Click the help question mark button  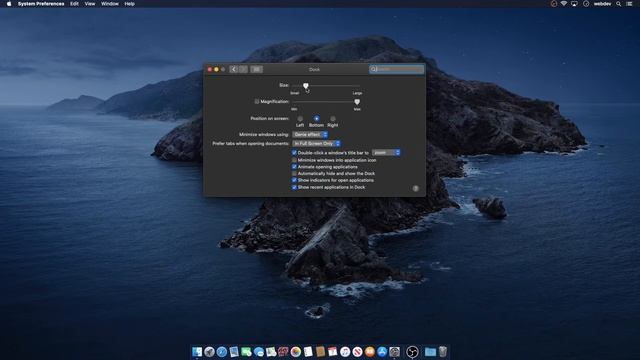[x=416, y=188]
